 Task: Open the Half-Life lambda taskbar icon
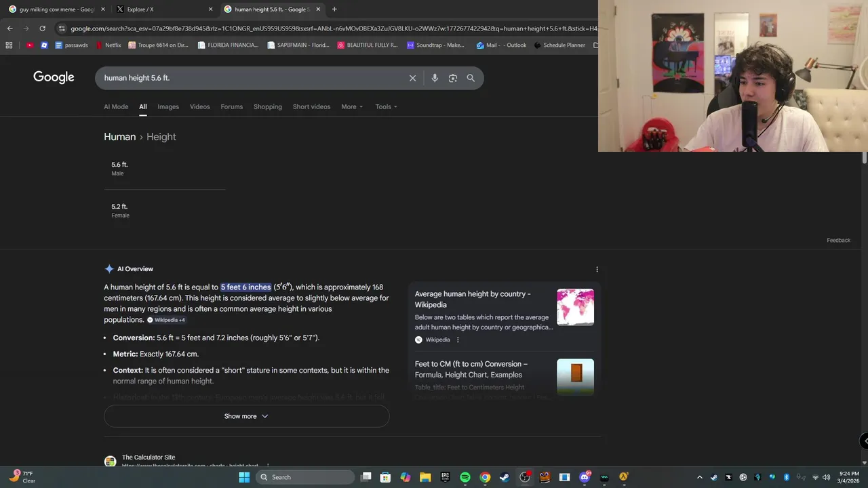[x=624, y=477]
